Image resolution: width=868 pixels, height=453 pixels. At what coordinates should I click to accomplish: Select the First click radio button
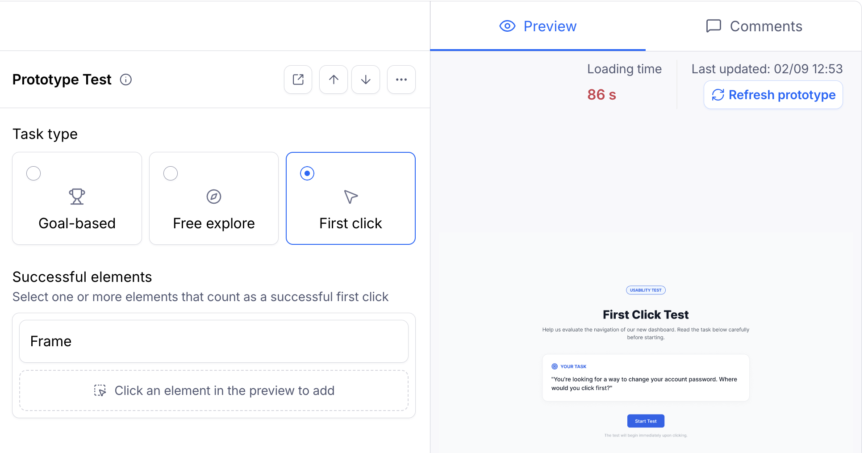point(307,173)
